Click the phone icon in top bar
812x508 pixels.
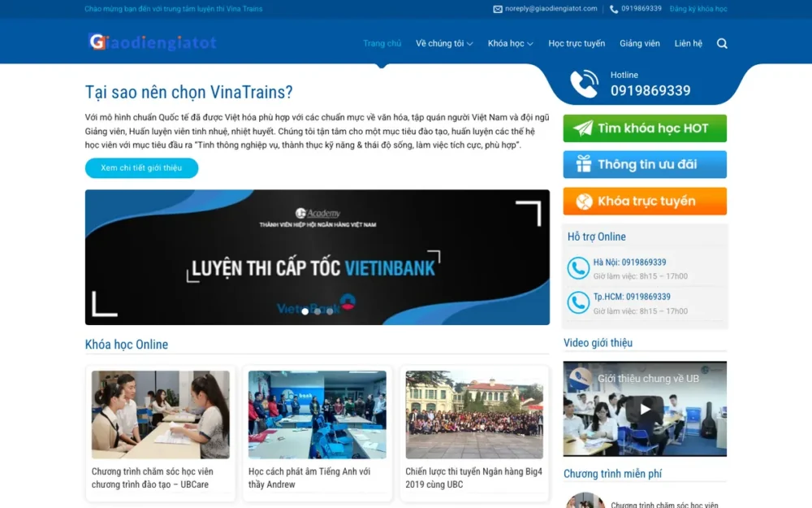tap(614, 9)
